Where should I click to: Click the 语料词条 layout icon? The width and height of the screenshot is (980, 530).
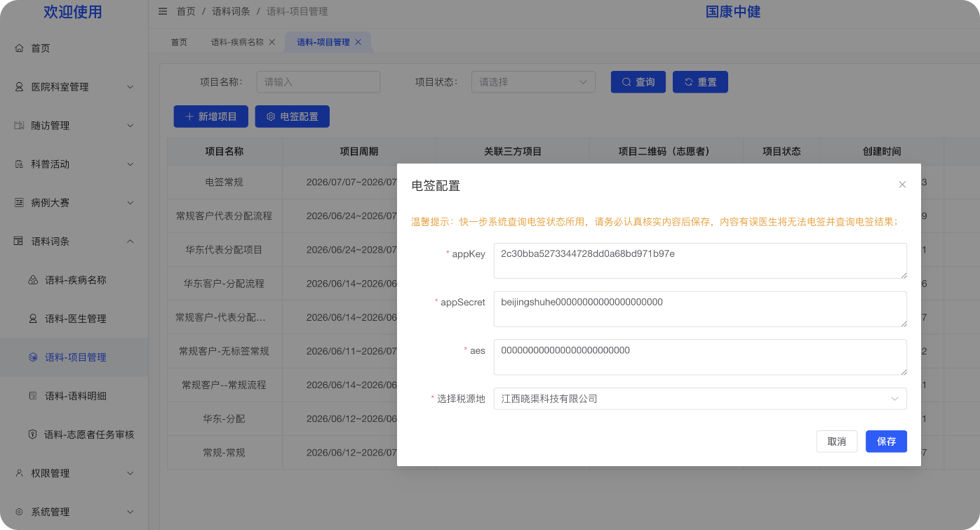click(20, 241)
